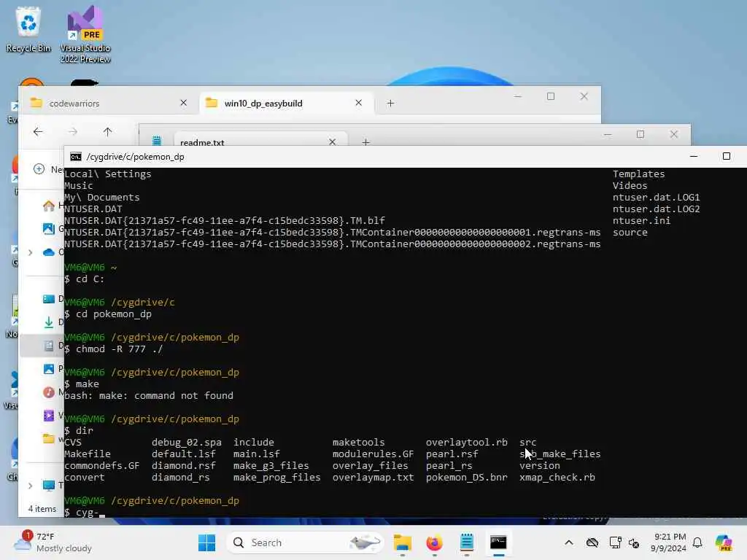Open This PC in the Explorer sidebar

tap(49, 486)
